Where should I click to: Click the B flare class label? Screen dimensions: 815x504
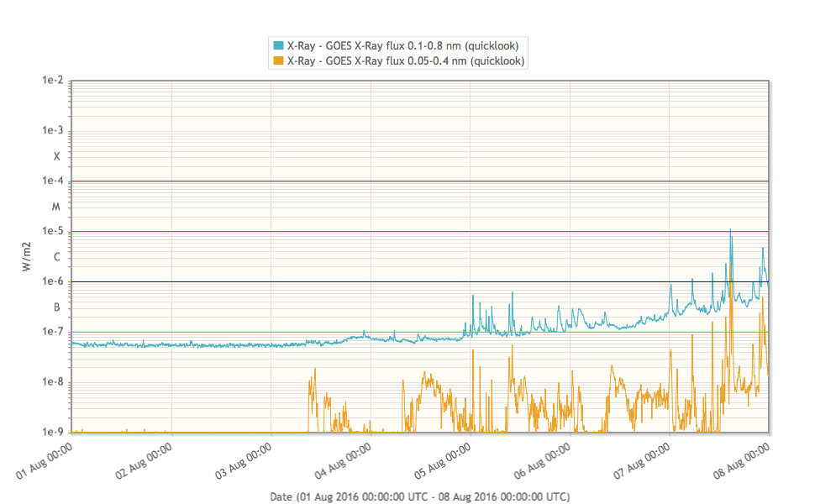coord(56,307)
